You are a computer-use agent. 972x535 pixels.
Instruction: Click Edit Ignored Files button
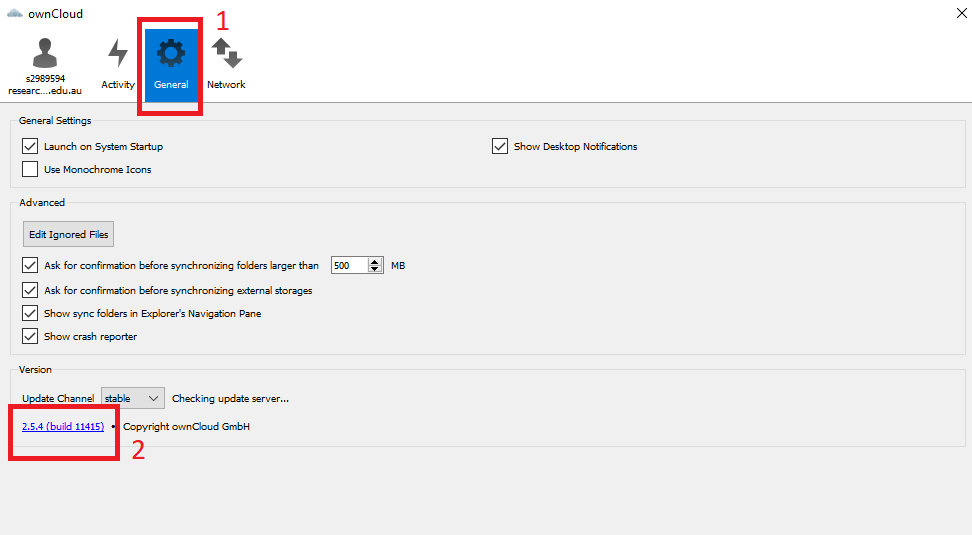(x=68, y=234)
